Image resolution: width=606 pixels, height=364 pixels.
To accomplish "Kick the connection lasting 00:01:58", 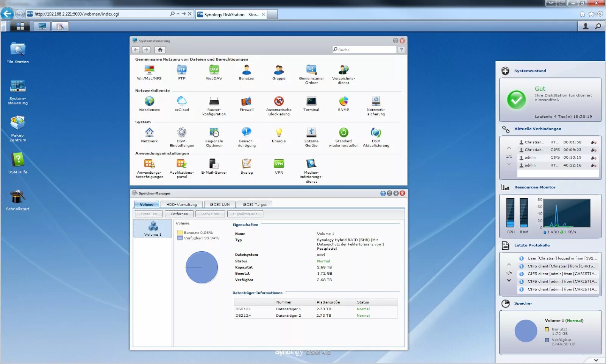I will pyautogui.click(x=594, y=142).
